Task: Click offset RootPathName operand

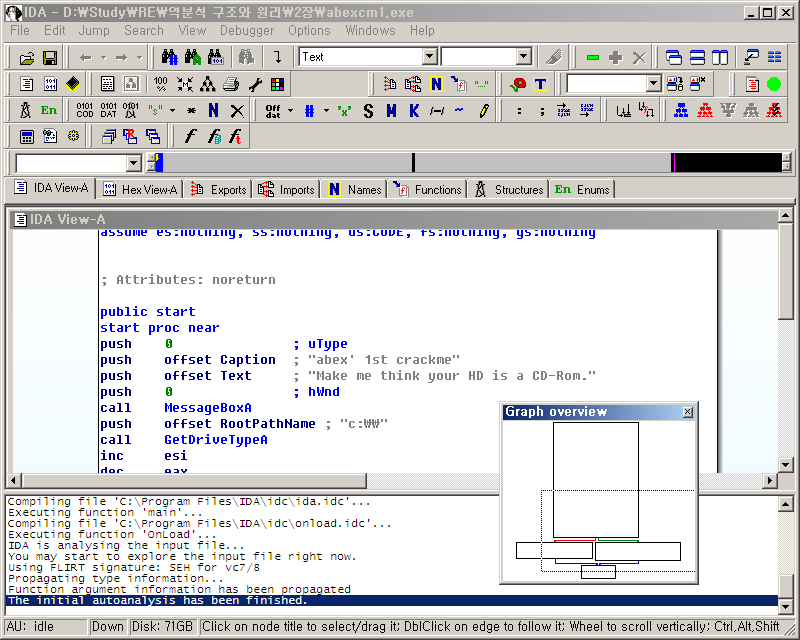Action: 240,424
